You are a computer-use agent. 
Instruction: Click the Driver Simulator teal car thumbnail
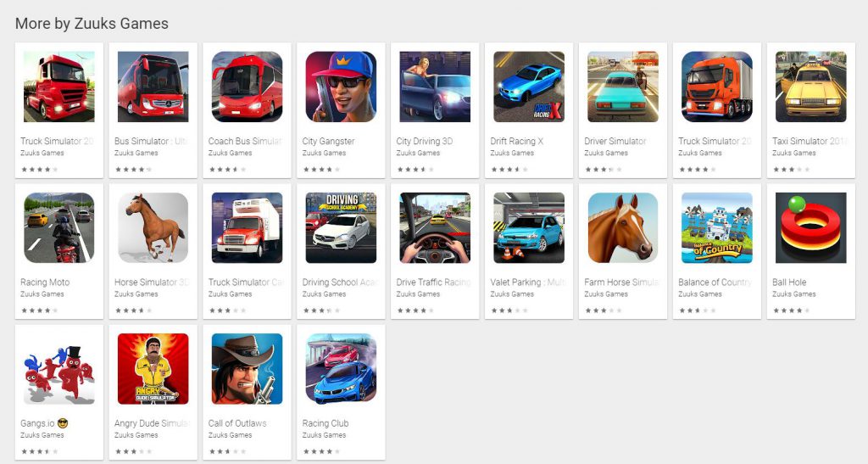(x=623, y=87)
